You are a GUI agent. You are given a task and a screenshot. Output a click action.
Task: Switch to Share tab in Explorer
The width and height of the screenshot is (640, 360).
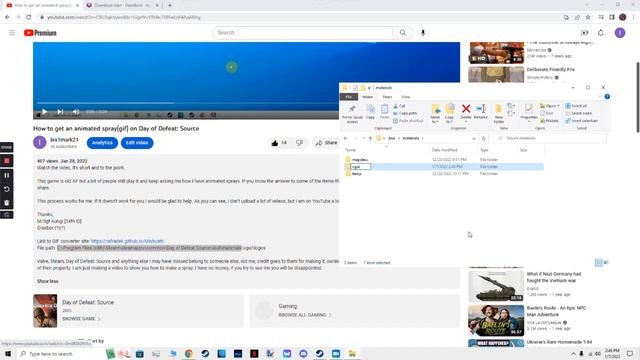point(387,97)
